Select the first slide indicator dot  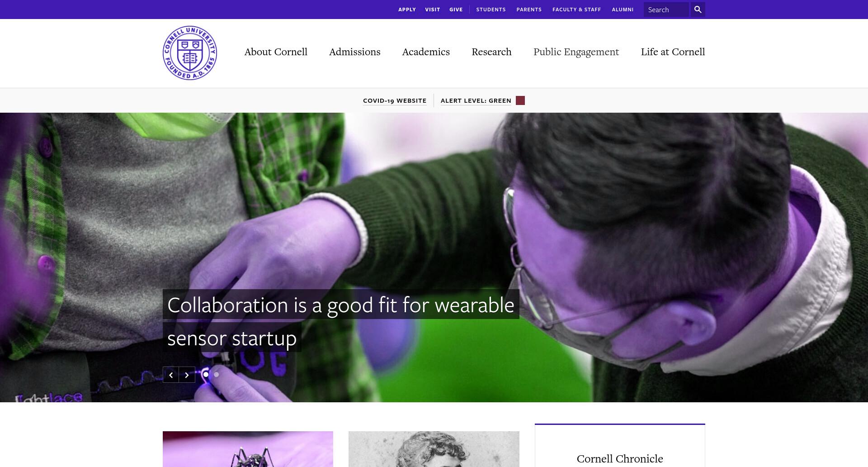tap(206, 374)
